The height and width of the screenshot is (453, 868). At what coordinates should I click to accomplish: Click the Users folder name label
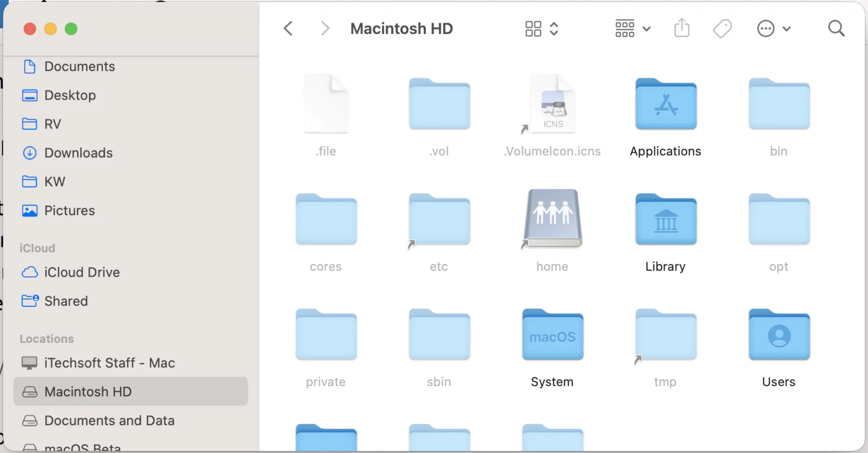(x=779, y=382)
